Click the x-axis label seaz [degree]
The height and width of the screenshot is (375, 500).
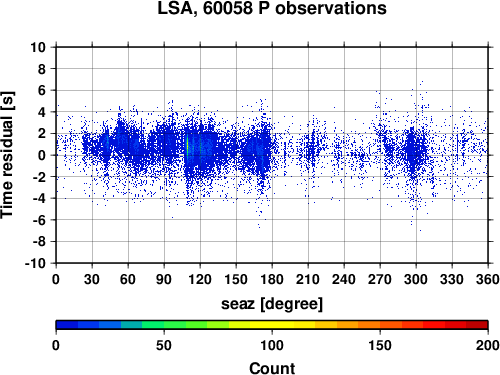[272, 304]
